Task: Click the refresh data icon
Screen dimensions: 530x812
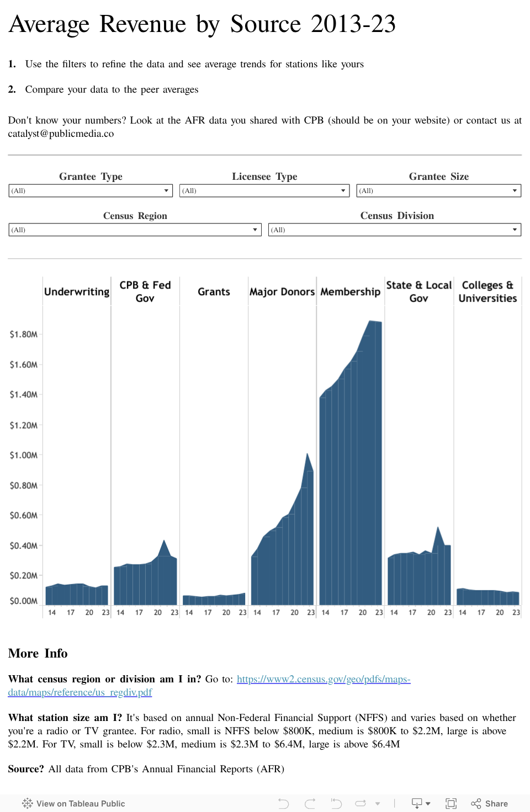Action: click(x=361, y=804)
